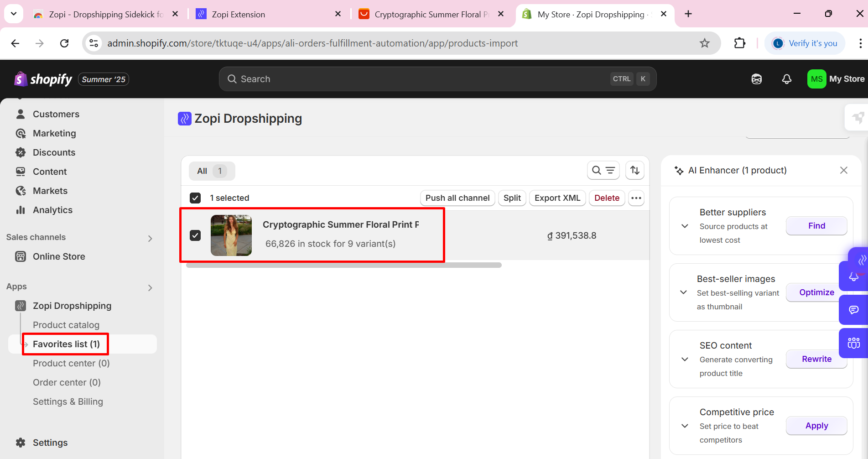Open the Online Store channel

(59, 256)
